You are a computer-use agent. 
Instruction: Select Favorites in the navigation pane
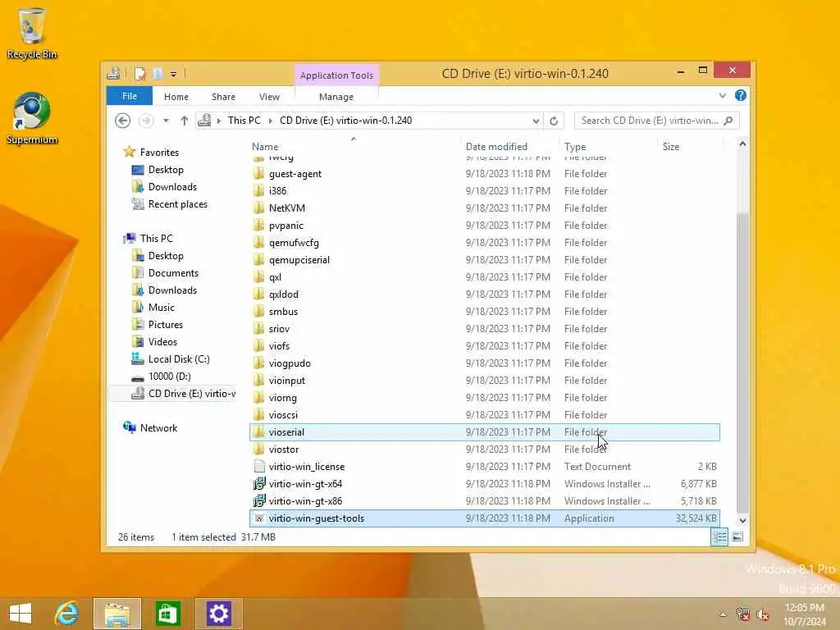click(x=160, y=152)
